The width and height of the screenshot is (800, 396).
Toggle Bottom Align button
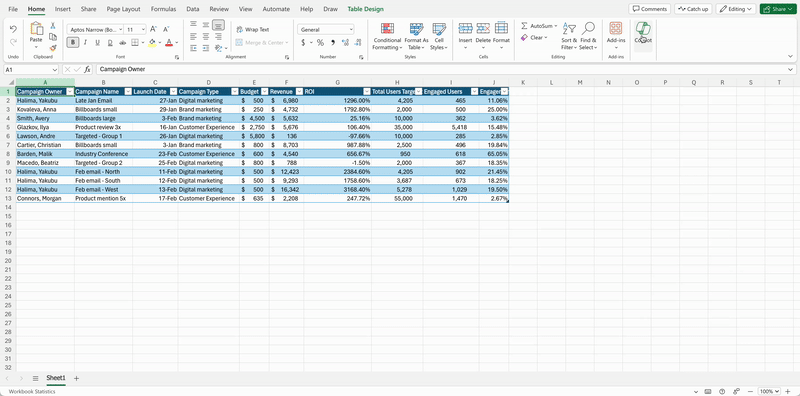pos(218,24)
